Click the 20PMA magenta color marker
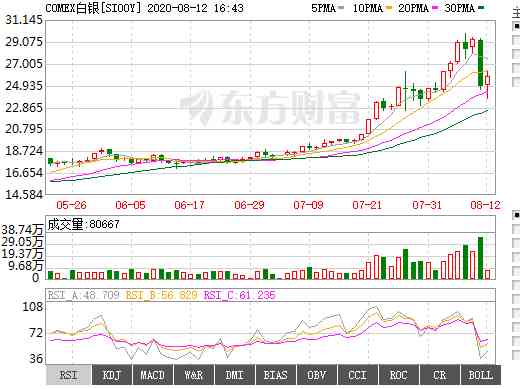This screenshot has height=389, width=520. [435, 7]
